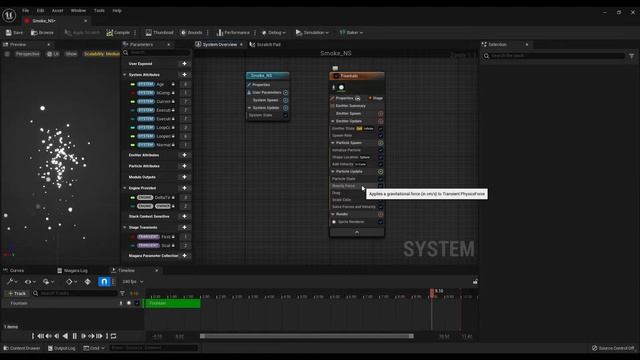Toggle the Add Velocity module checkbox

coord(380,164)
